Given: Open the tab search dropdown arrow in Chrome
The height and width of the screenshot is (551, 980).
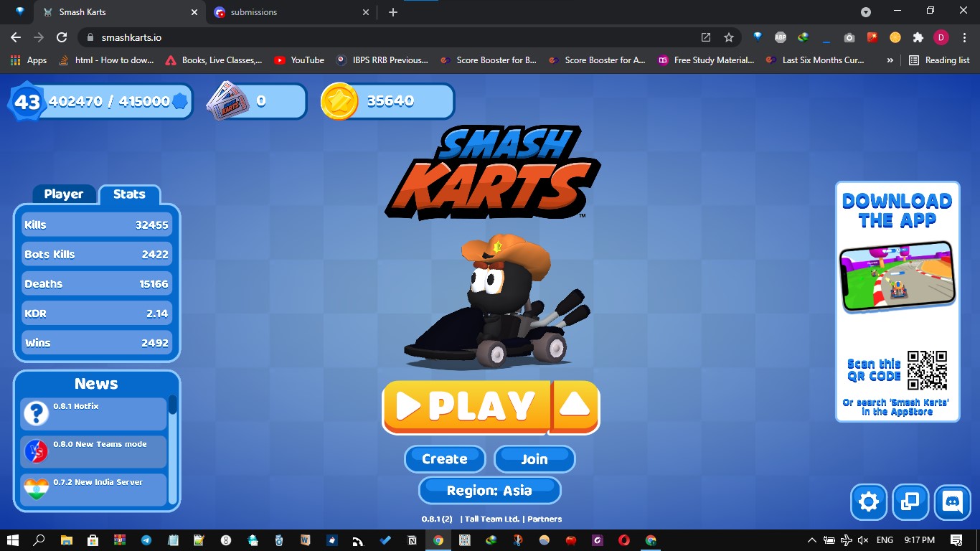Looking at the screenshot, I should (x=866, y=12).
